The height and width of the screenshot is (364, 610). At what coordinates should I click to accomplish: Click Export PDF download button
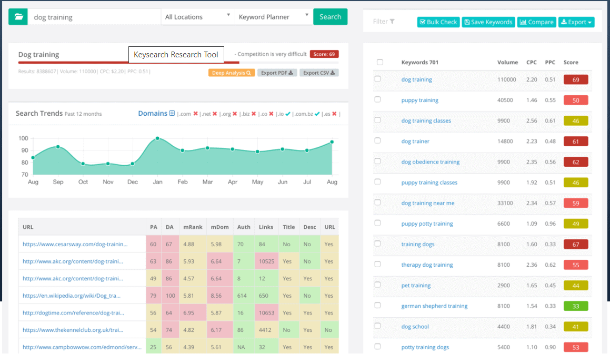277,73
